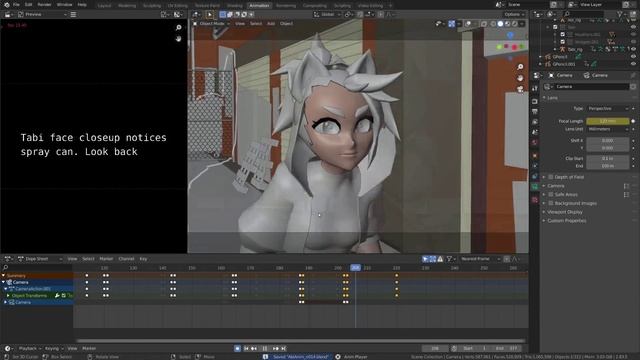Open the Window menu
Viewport: 640px width, 360px height.
[64, 5]
